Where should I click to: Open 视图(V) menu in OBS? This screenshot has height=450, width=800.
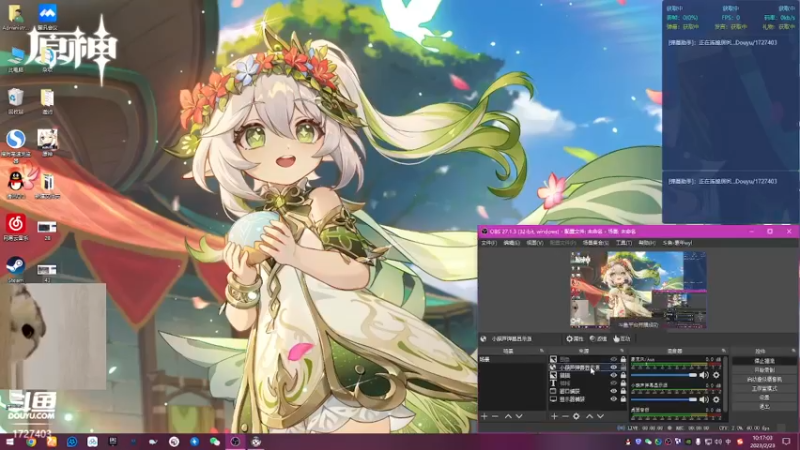(535, 243)
